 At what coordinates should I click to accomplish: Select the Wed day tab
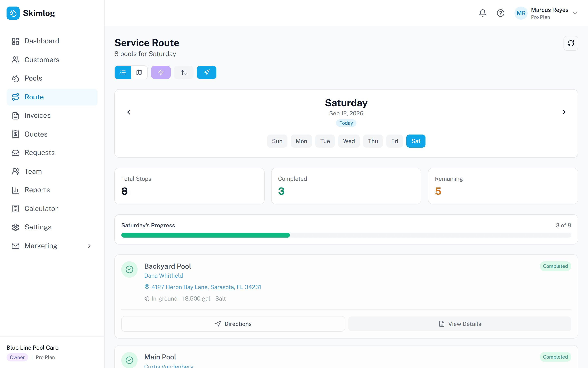(x=349, y=141)
